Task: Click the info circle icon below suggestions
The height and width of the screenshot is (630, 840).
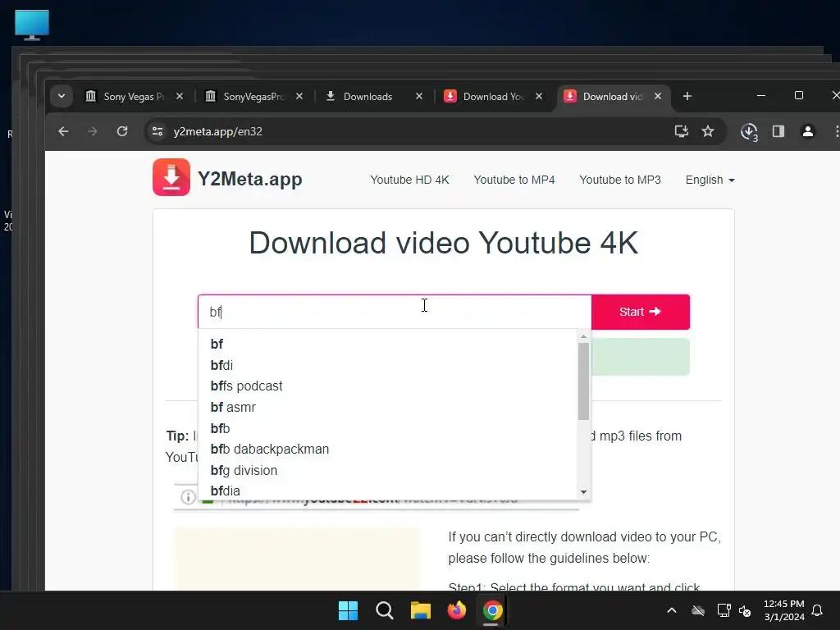Action: [x=188, y=498]
